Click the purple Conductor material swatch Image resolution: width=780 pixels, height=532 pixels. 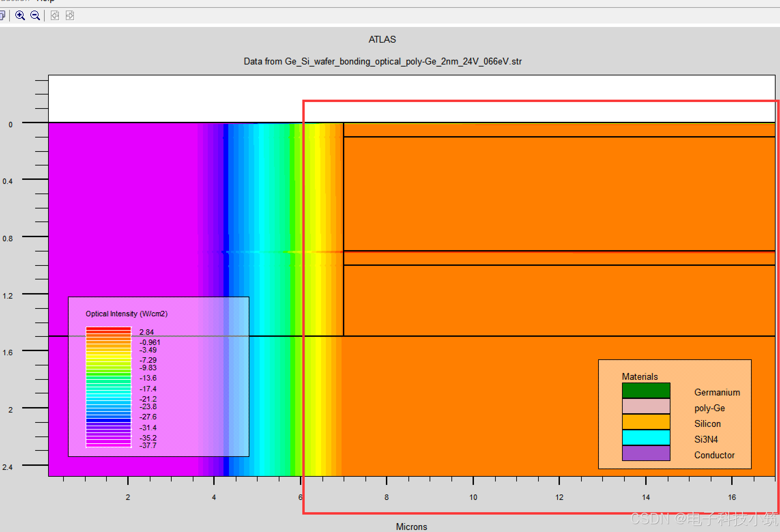point(646,453)
